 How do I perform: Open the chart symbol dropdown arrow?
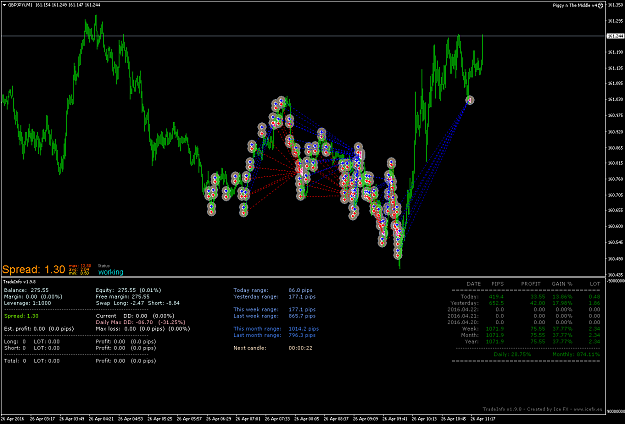point(4,5)
